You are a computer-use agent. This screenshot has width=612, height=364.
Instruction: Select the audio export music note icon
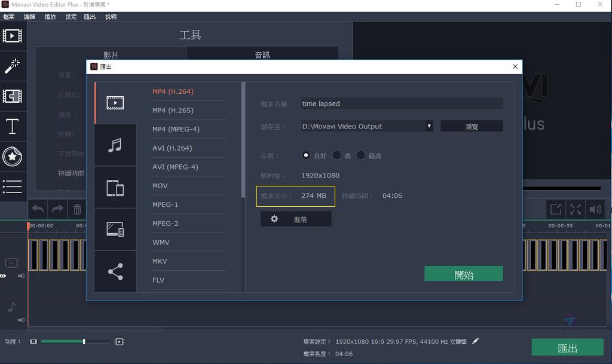click(115, 145)
